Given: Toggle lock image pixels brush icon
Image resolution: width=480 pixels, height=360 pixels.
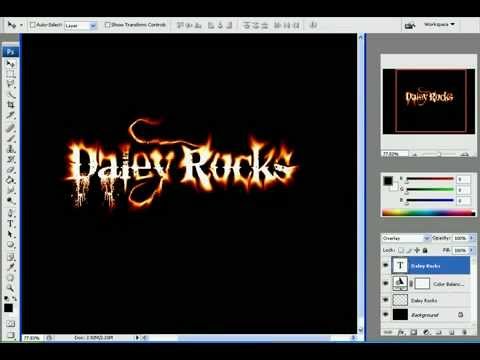Looking at the screenshot, I should 409,250.
